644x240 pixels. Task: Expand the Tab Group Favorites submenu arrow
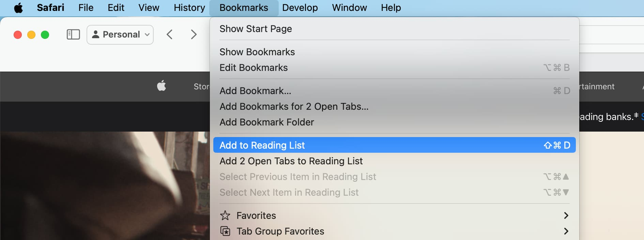point(566,231)
